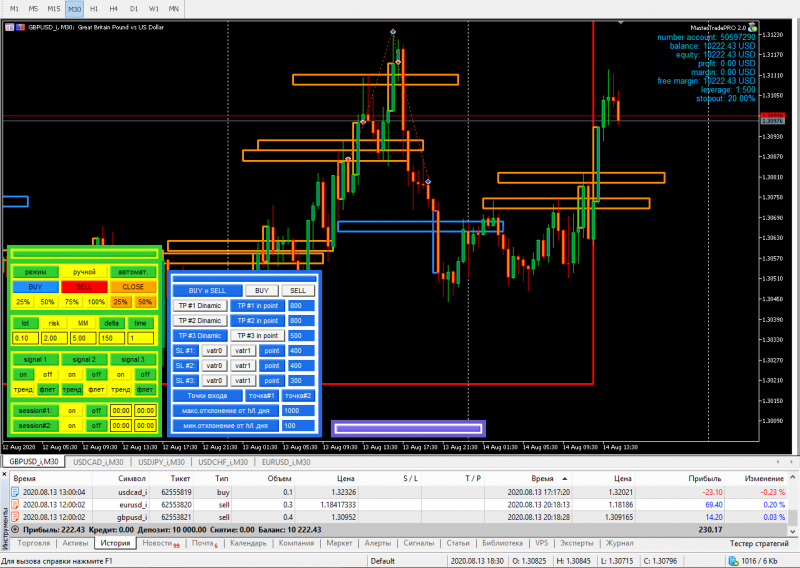Click the risk input showing 2.00
The height and width of the screenshot is (568, 800).
[54, 338]
